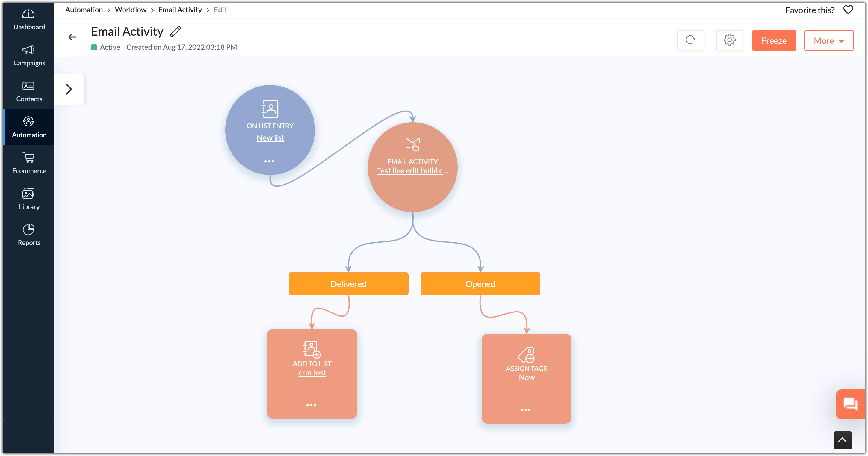Screen dimensions: 868x456
Task: Open the Reports section in sidebar
Action: coord(29,235)
